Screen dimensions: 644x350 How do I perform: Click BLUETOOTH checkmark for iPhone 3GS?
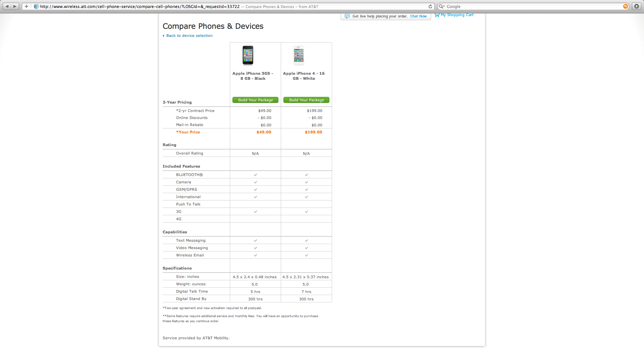click(x=256, y=175)
